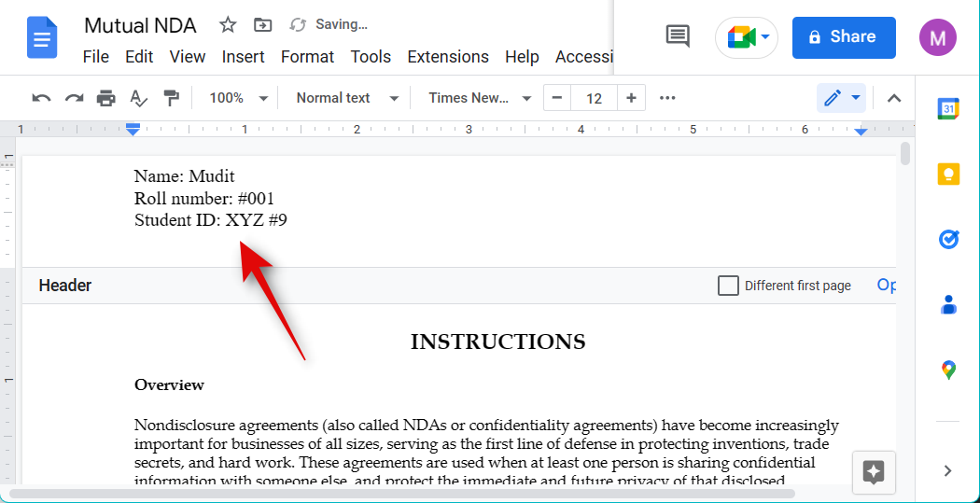
Task: Increase font size with plus button
Action: point(632,98)
